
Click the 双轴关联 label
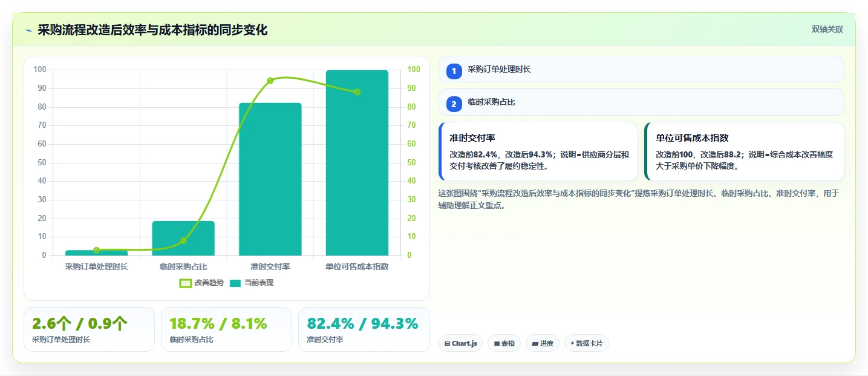(827, 30)
